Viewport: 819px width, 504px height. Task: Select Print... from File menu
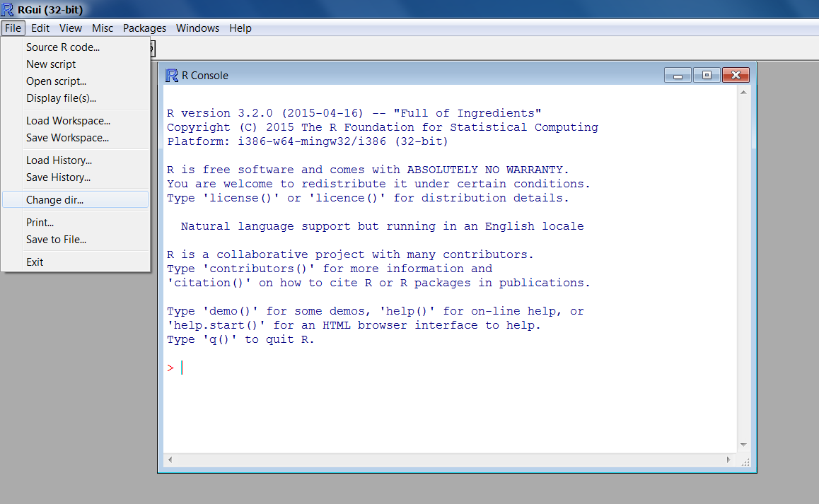76,223
